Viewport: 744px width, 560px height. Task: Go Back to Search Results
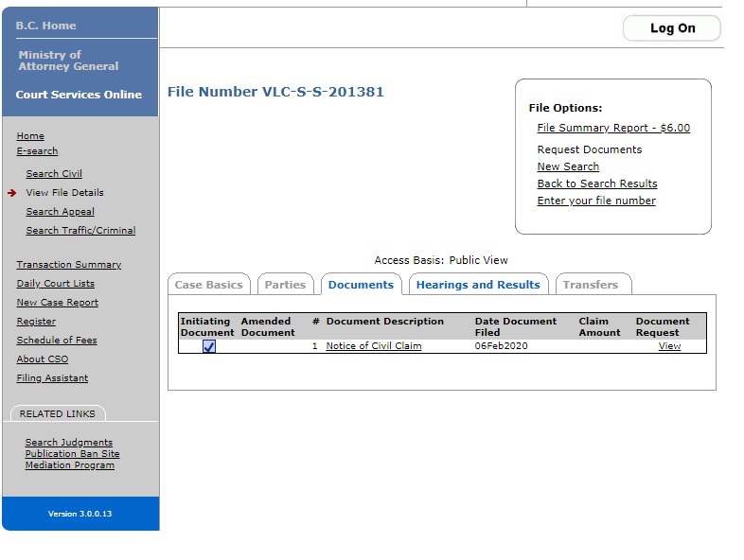point(597,184)
